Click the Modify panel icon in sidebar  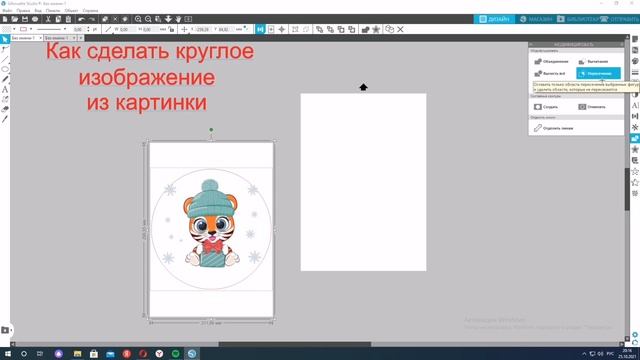coord(635,138)
